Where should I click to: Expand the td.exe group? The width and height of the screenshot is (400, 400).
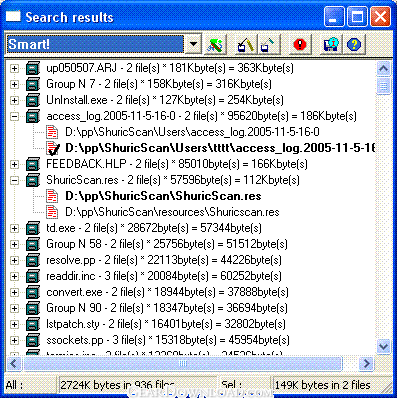point(14,228)
